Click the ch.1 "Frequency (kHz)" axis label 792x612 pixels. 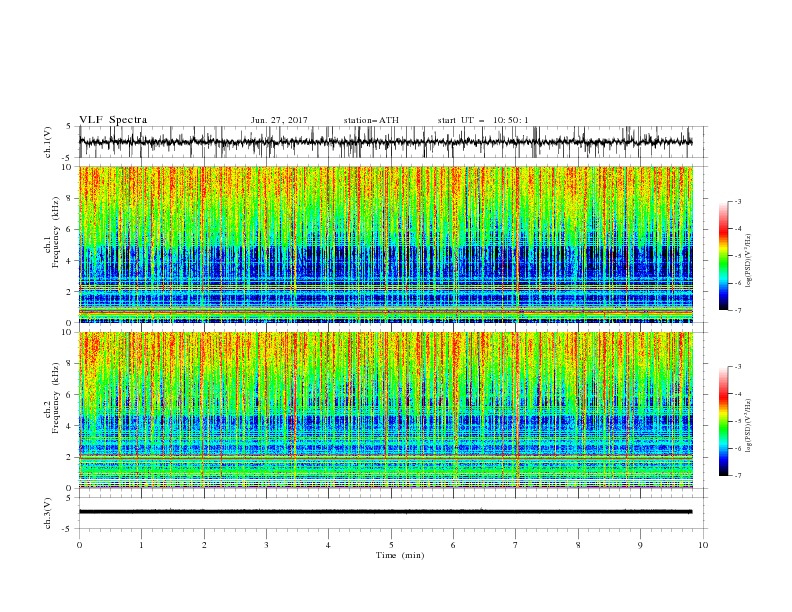click(56, 232)
